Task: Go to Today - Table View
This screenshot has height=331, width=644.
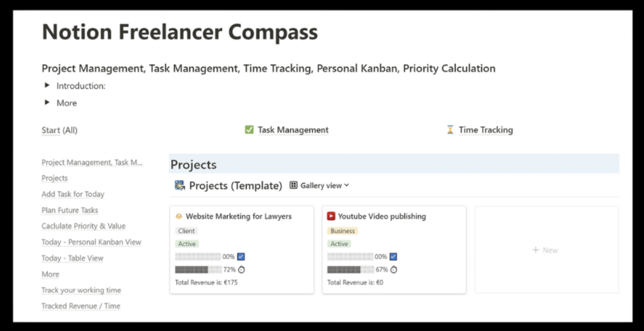Action: click(x=72, y=258)
